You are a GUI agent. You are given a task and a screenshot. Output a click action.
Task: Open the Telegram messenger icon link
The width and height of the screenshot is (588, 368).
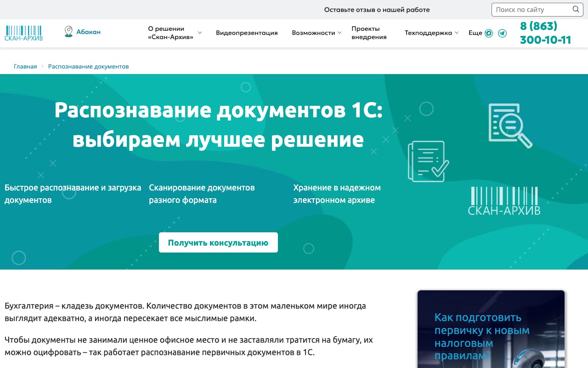pos(503,33)
